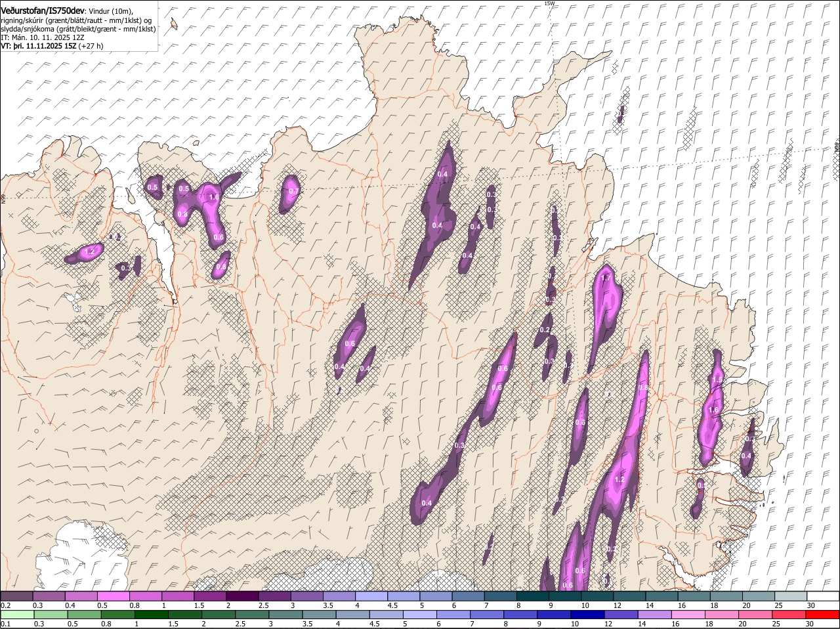
Task: Pick the lower legend swatch for 4
Action: (x=353, y=615)
